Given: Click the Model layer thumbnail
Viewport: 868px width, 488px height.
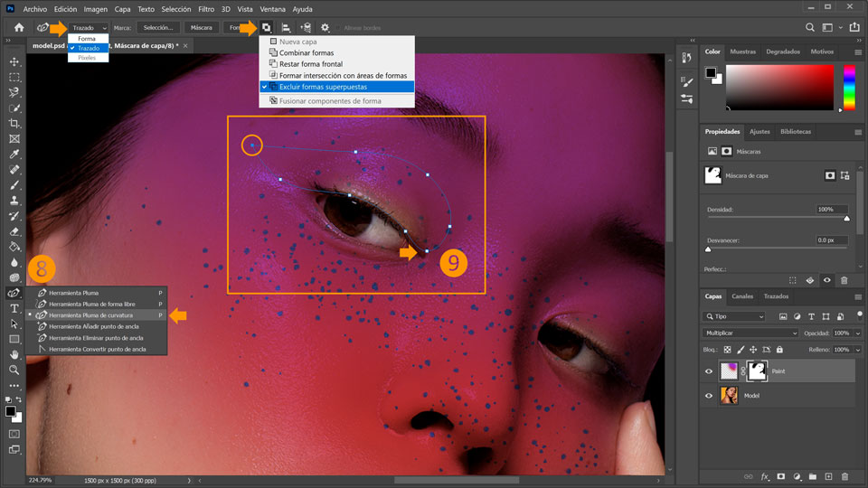Looking at the screenshot, I should tap(729, 396).
